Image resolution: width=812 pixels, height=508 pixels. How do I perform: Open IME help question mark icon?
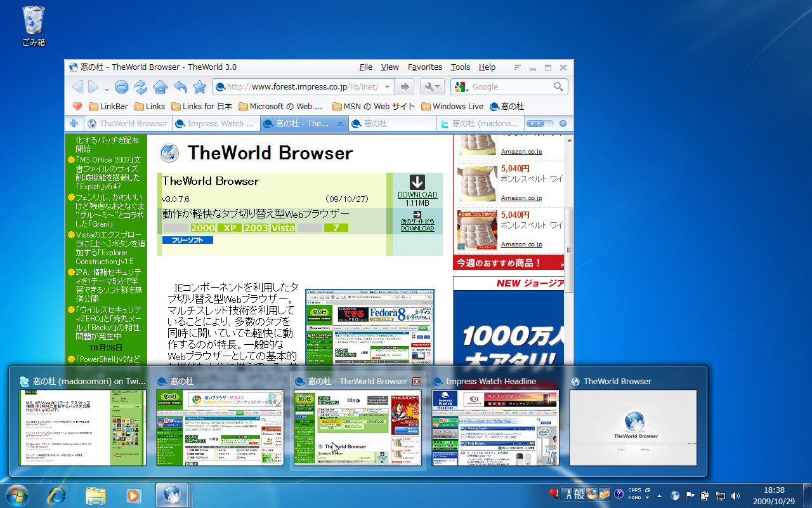pos(619,495)
